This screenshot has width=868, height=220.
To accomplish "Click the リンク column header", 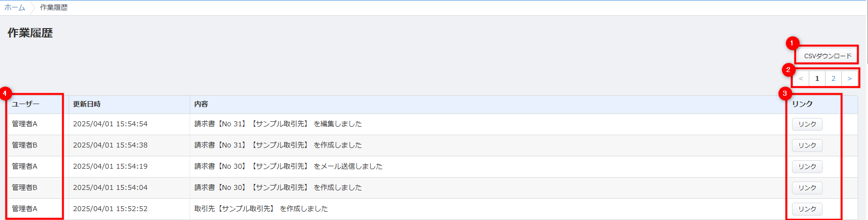I will point(802,104).
